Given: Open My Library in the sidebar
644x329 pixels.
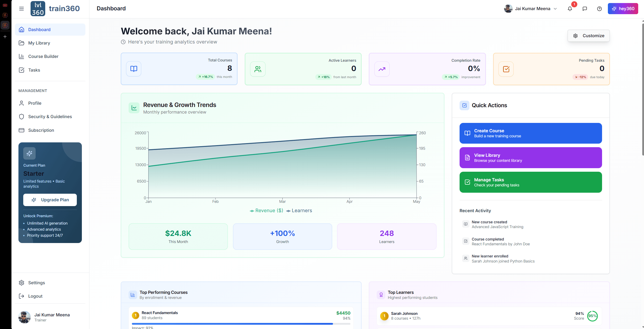Looking at the screenshot, I should [x=39, y=43].
